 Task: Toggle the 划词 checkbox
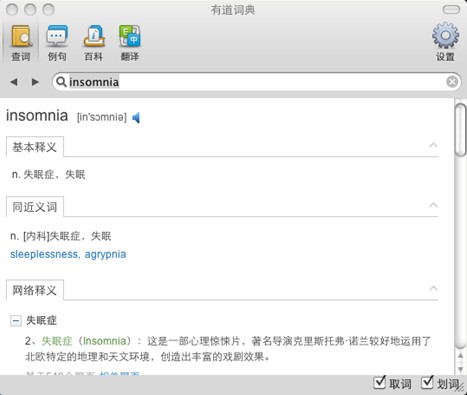tap(427, 383)
